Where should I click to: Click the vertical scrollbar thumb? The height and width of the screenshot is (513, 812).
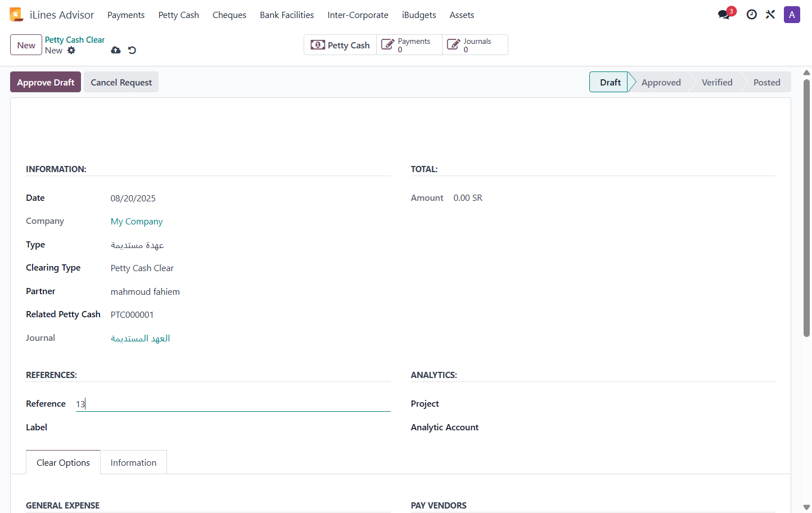806,208
